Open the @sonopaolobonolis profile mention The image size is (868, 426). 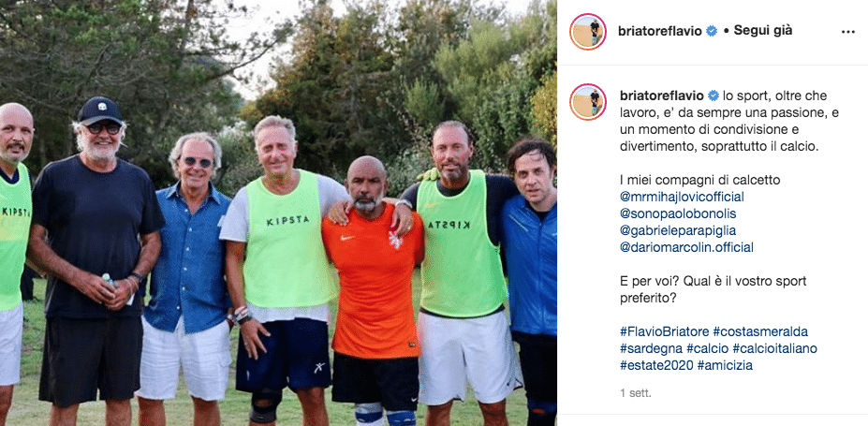(x=678, y=214)
